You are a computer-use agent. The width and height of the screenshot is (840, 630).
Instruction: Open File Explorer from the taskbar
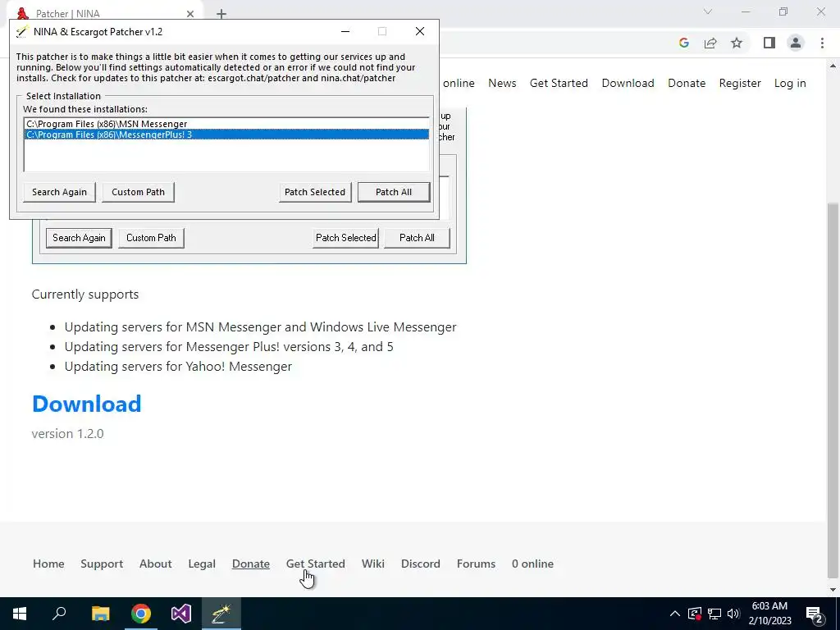click(100, 614)
